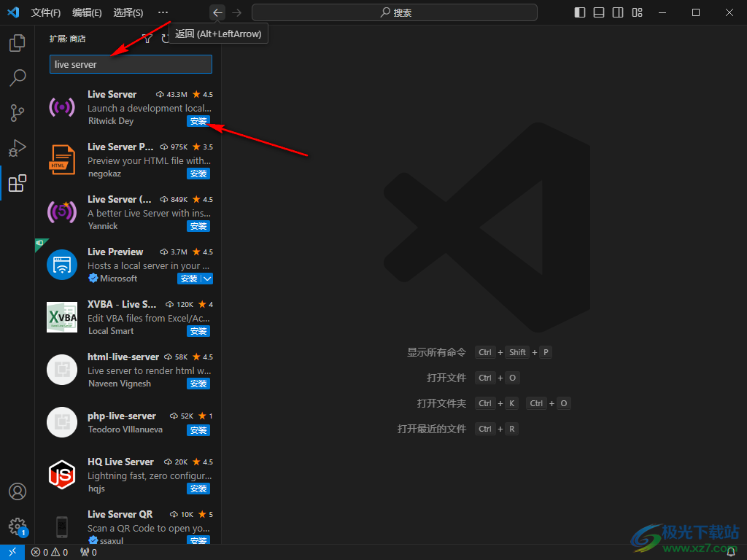Click the go back arrow in title bar
This screenshot has width=747, height=560.
(x=217, y=12)
